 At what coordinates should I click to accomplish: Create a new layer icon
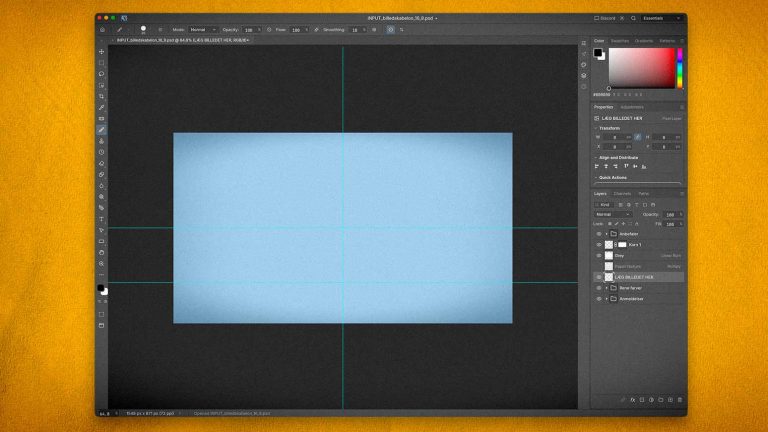point(670,400)
